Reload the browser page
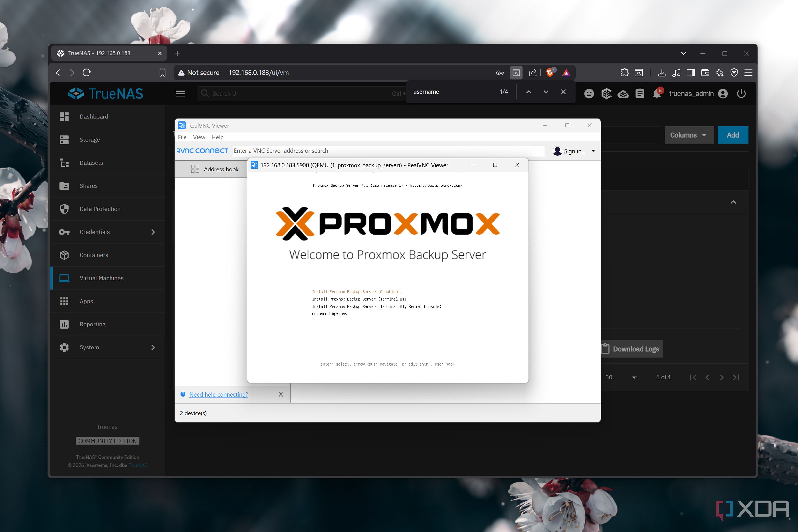 click(87, 73)
